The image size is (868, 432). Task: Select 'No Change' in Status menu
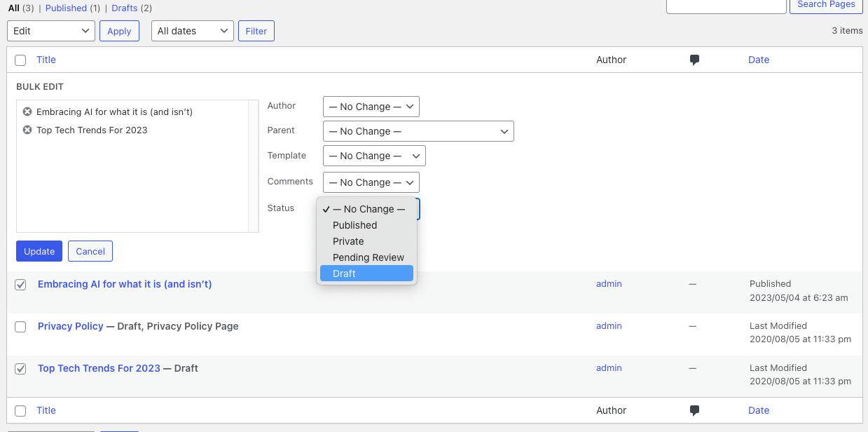click(x=366, y=209)
